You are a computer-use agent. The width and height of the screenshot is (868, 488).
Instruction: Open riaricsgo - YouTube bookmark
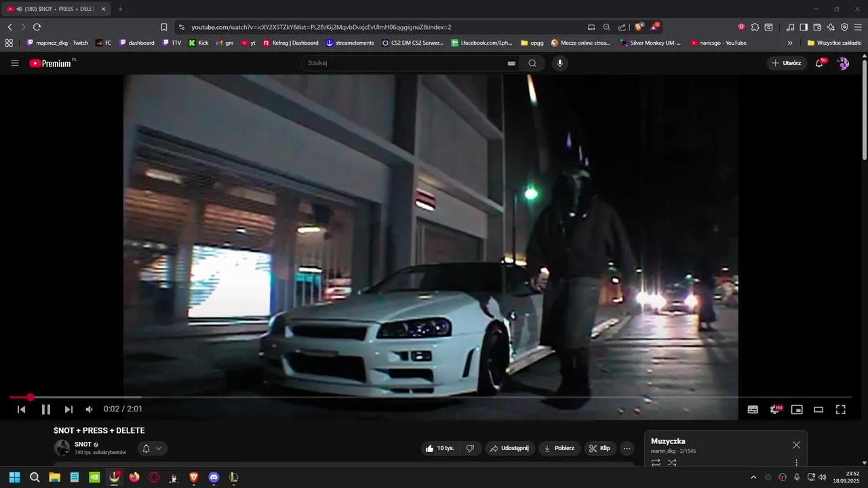click(718, 43)
